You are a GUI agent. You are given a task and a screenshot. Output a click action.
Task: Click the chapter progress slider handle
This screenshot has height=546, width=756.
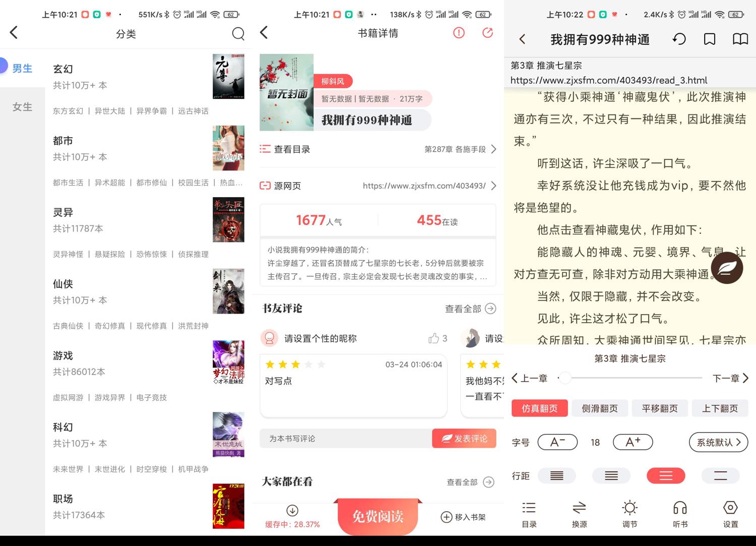(x=565, y=378)
